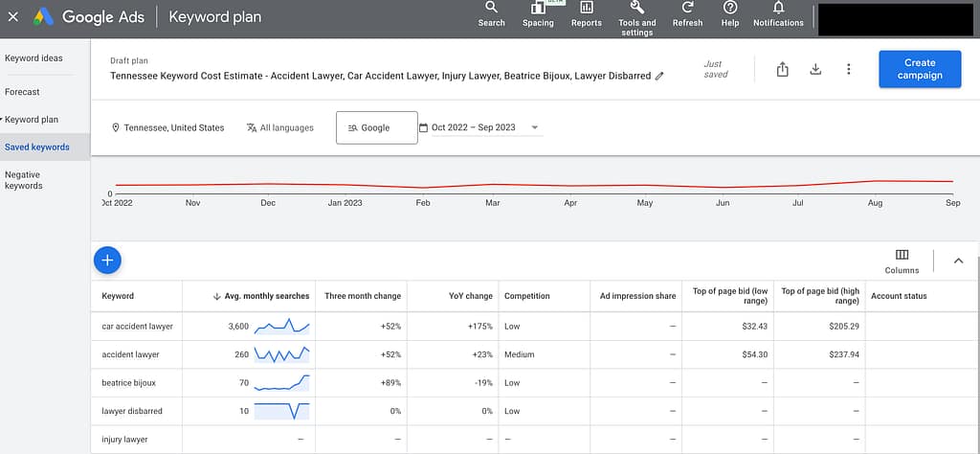The height and width of the screenshot is (454, 980).
Task: Open the Oct 2022 – Sep 2023 date range dropdown
Action: tap(479, 127)
